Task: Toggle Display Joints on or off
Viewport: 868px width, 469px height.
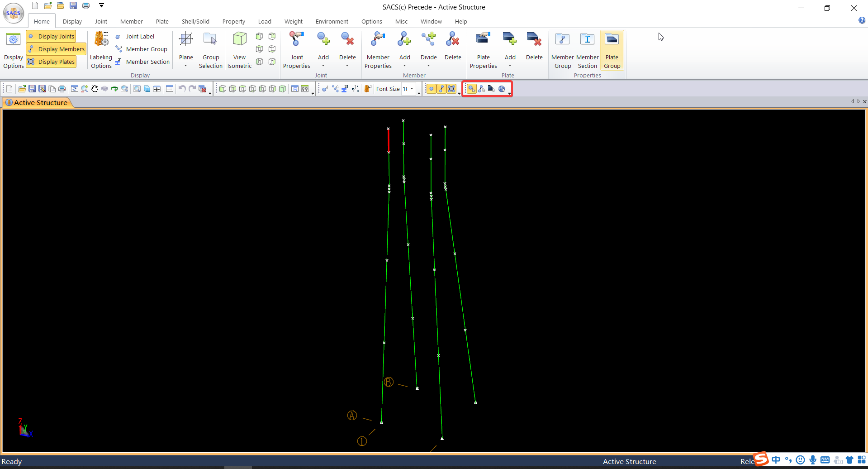Action: 51,36
